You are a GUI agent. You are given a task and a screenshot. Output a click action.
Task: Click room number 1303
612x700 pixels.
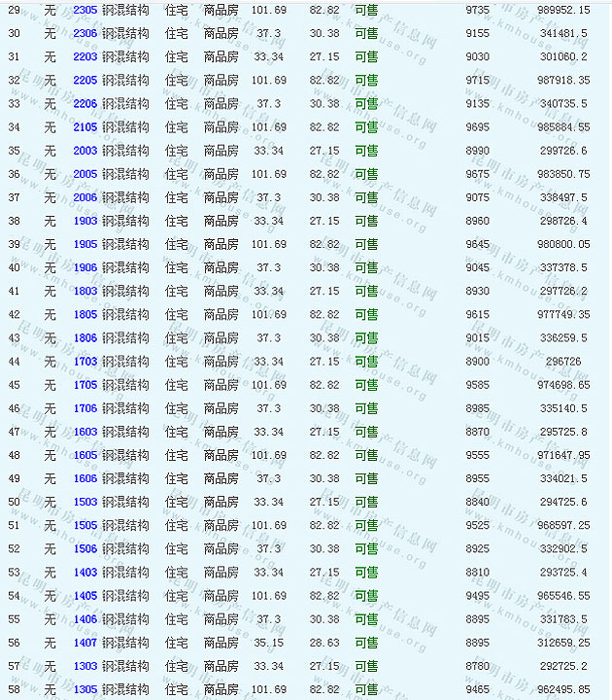coord(85,666)
